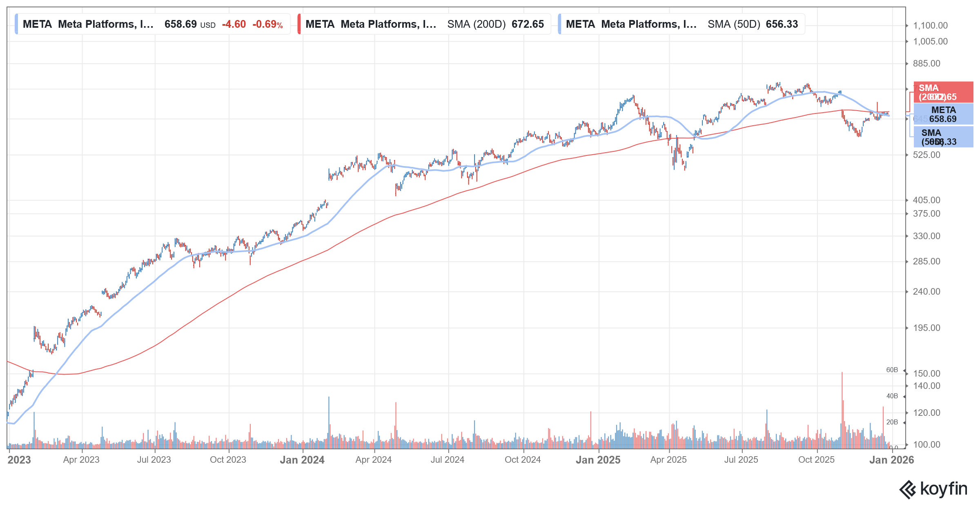
Task: Click the blue color bar of META legend
Action: [x=16, y=24]
